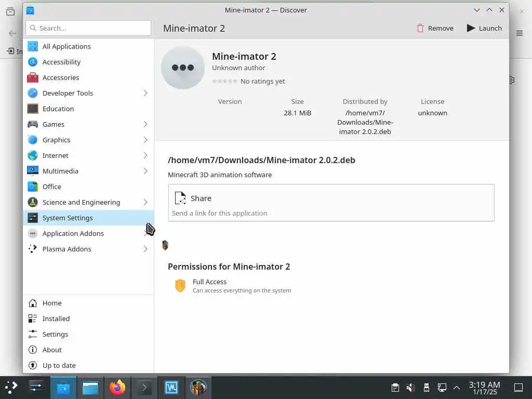The height and width of the screenshot is (399, 532).
Task: Click Show Desktop button in taskbar
Action: coord(518,388)
